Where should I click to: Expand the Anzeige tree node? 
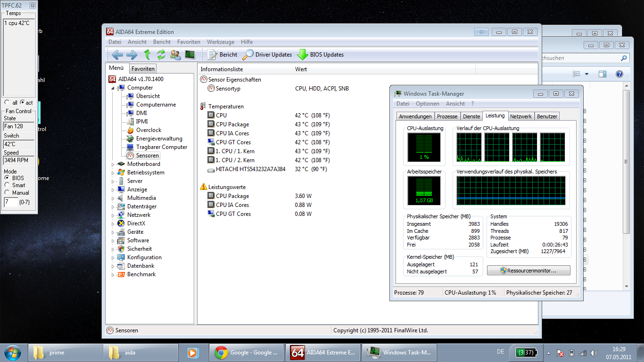(x=113, y=189)
